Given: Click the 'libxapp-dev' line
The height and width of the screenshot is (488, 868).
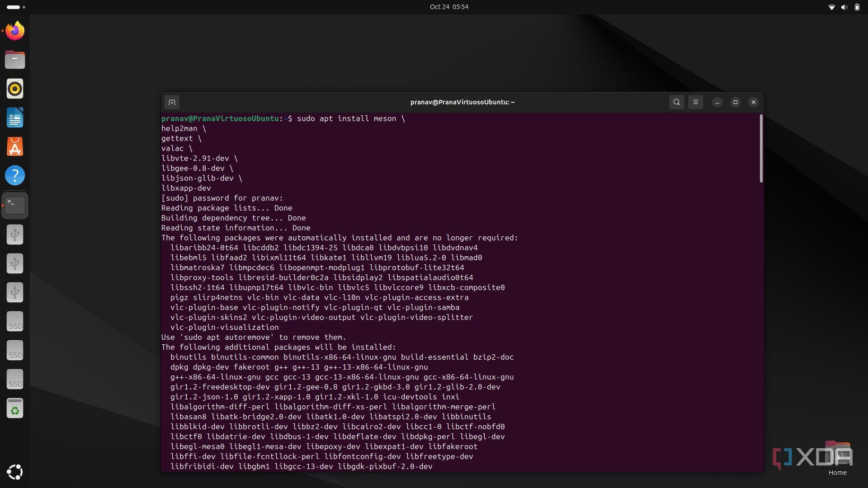Looking at the screenshot, I should (x=186, y=188).
